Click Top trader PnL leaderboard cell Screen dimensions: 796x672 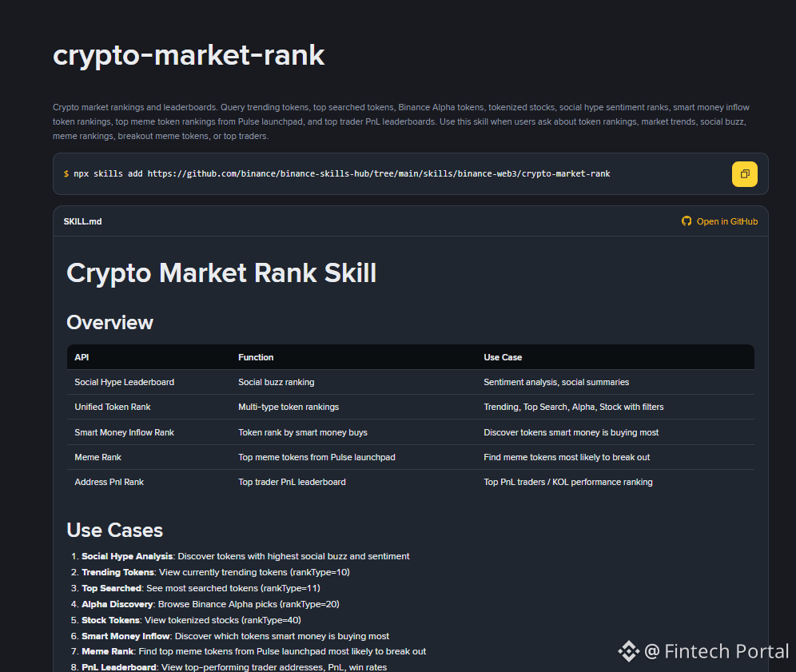[x=292, y=482]
